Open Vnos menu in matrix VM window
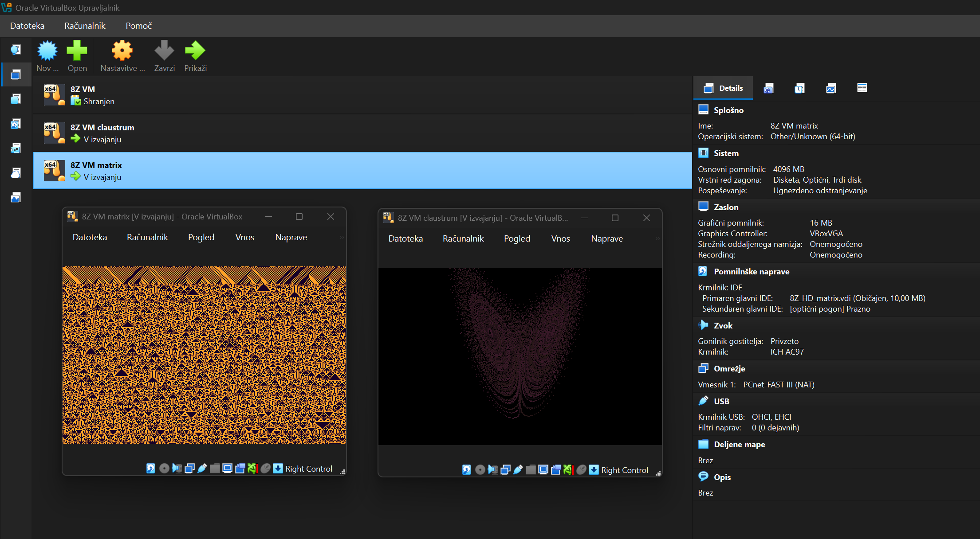This screenshot has height=539, width=980. coord(245,237)
